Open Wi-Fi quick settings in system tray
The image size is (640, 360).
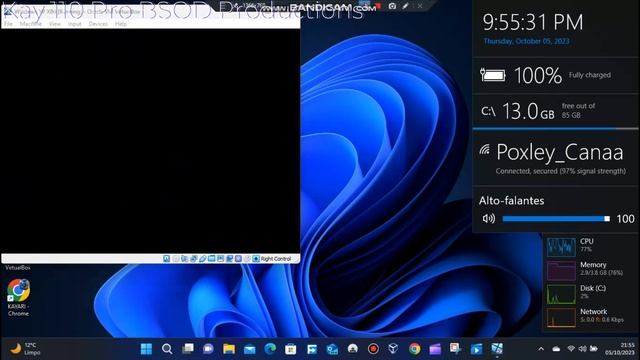pyautogui.click(x=571, y=349)
